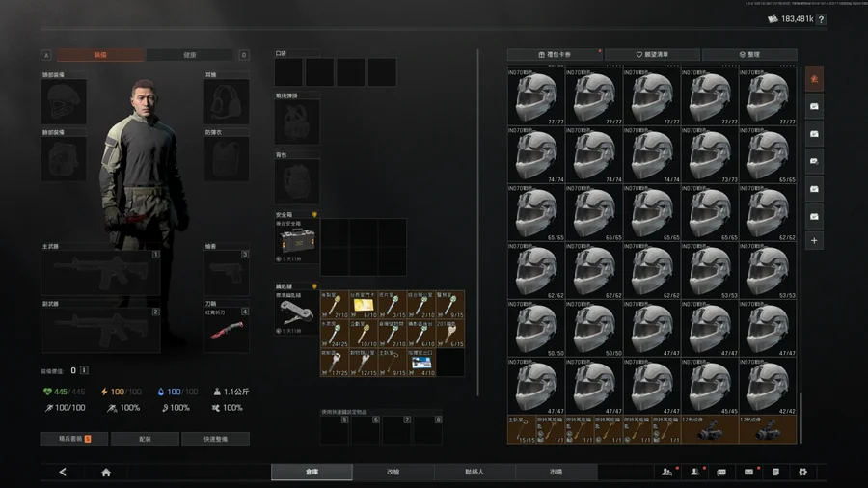Open the single friend icon in bottom bar
868x488 pixels.
pos(694,472)
